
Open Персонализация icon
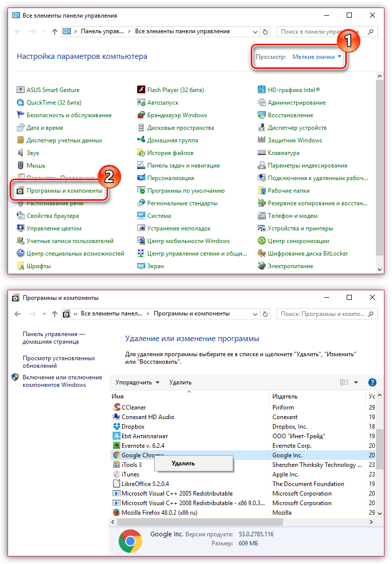pos(141,178)
